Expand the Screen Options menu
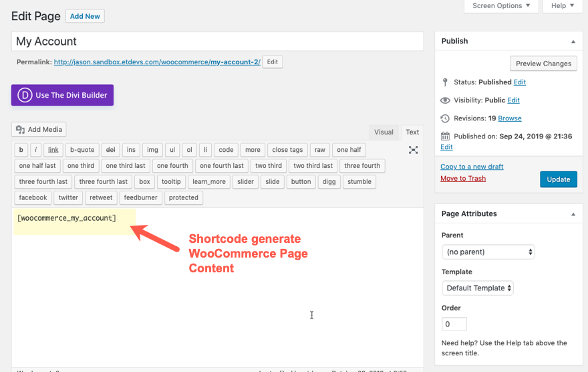Viewport: 588px width, 372px height. (x=501, y=6)
